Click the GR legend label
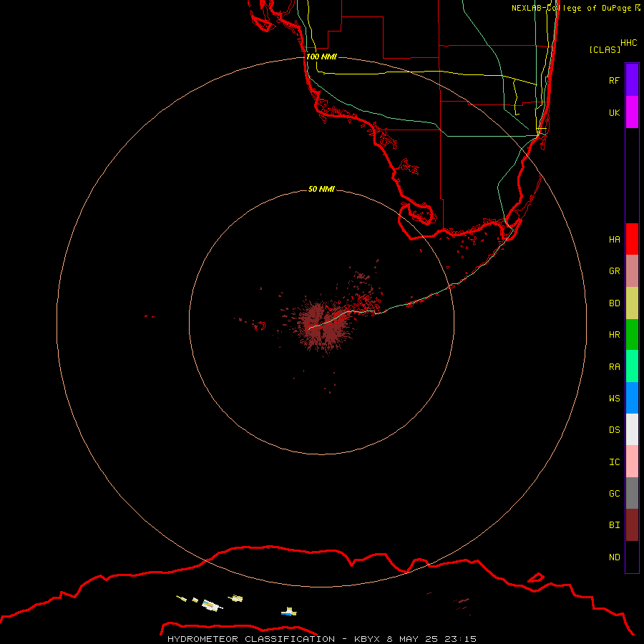This screenshot has width=644, height=644. coord(615,271)
